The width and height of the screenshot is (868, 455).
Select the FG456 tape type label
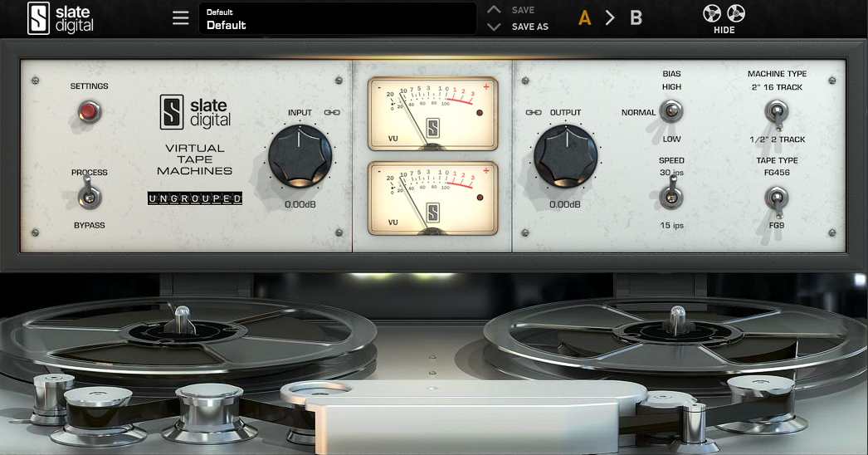tap(777, 173)
